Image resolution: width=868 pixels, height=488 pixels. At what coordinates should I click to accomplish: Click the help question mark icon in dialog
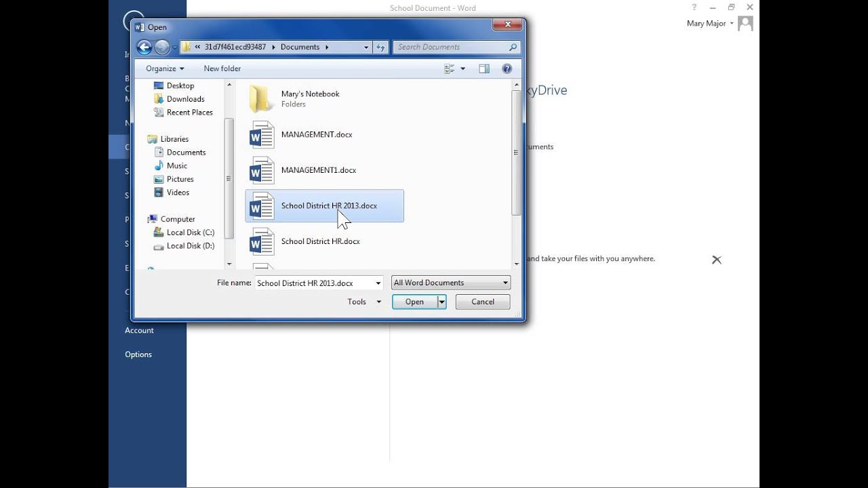pyautogui.click(x=507, y=68)
